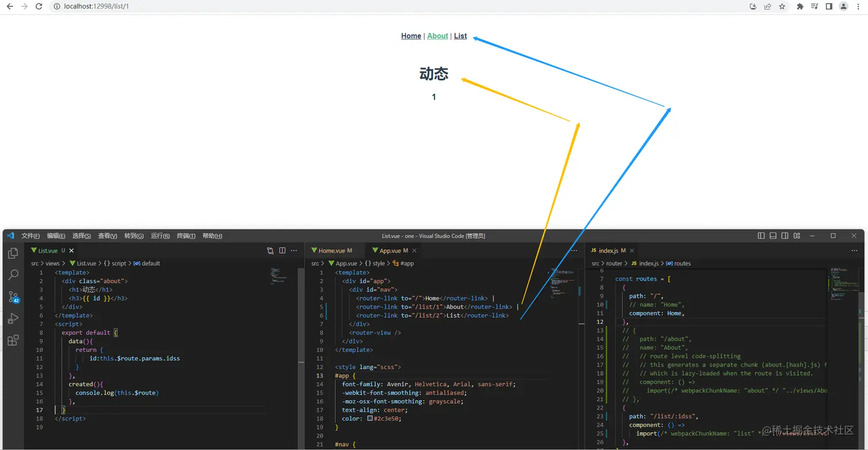Open the Run and Debug view
The width and height of the screenshot is (868, 450).
[x=13, y=319]
